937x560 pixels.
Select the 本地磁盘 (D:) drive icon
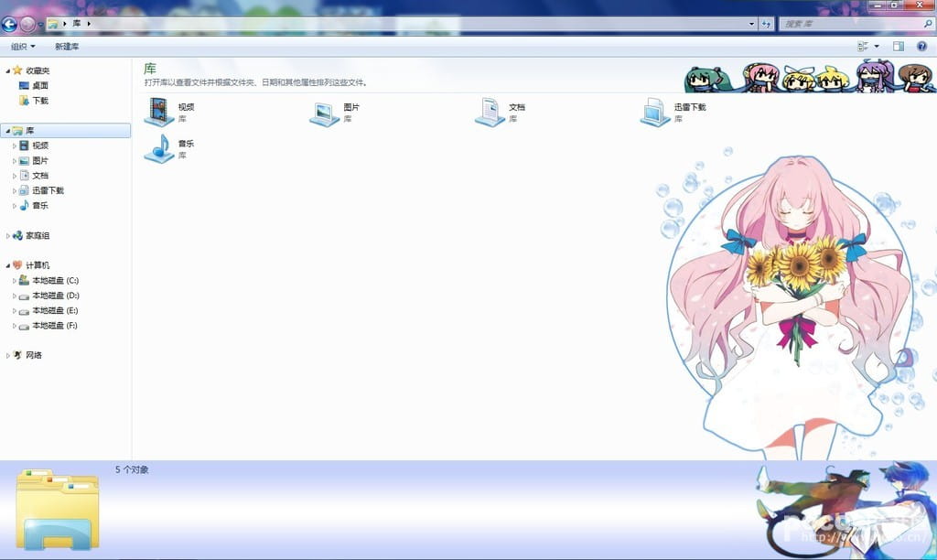[24, 296]
